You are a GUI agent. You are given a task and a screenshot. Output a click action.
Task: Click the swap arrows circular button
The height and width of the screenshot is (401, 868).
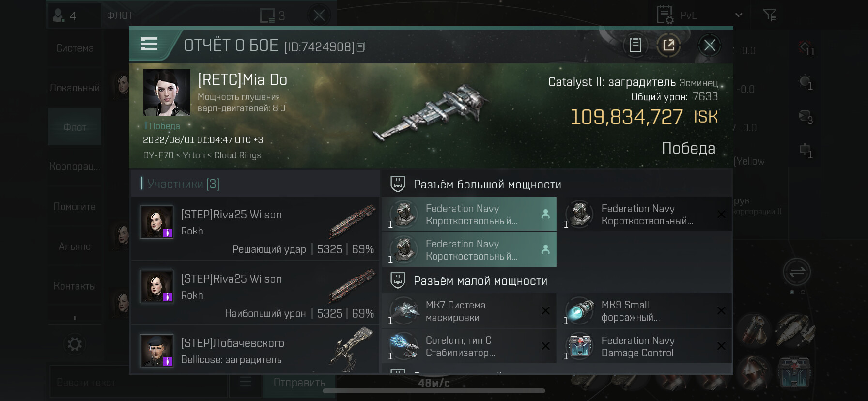(x=796, y=272)
